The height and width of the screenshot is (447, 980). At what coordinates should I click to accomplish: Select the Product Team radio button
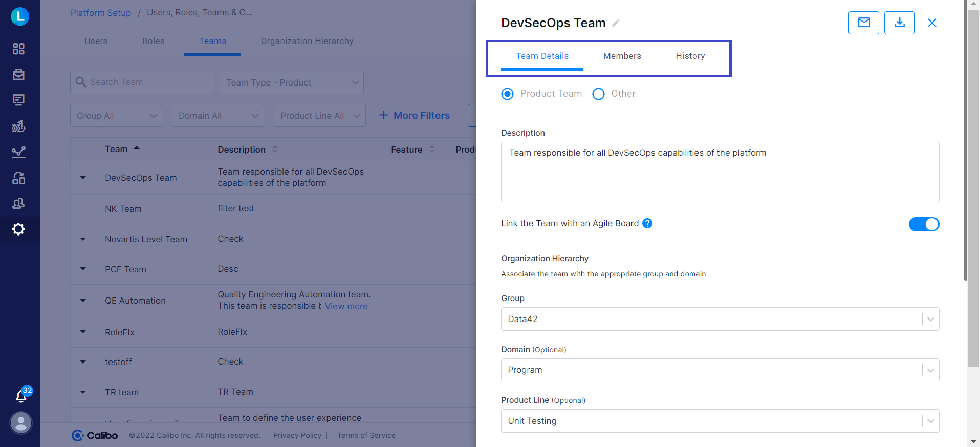(x=507, y=94)
